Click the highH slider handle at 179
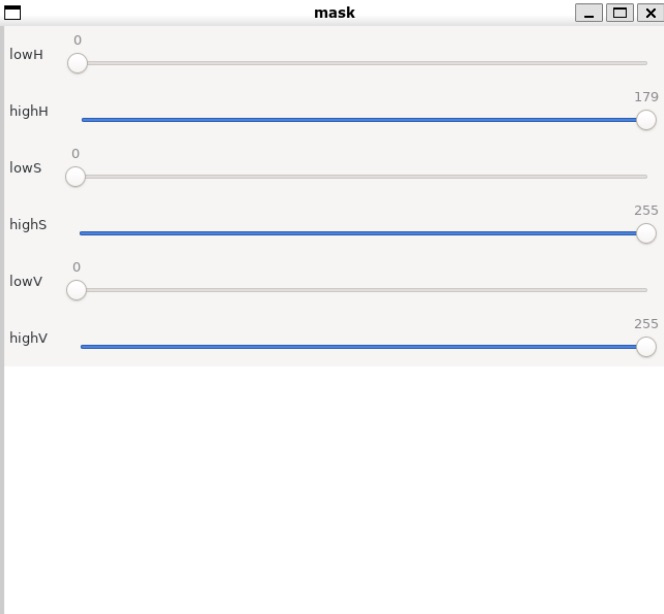 [x=646, y=120]
